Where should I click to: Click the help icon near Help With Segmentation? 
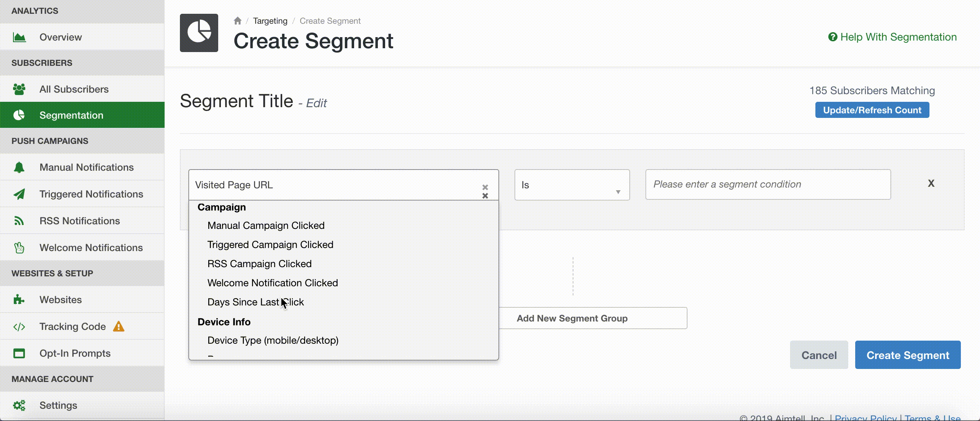(x=832, y=37)
